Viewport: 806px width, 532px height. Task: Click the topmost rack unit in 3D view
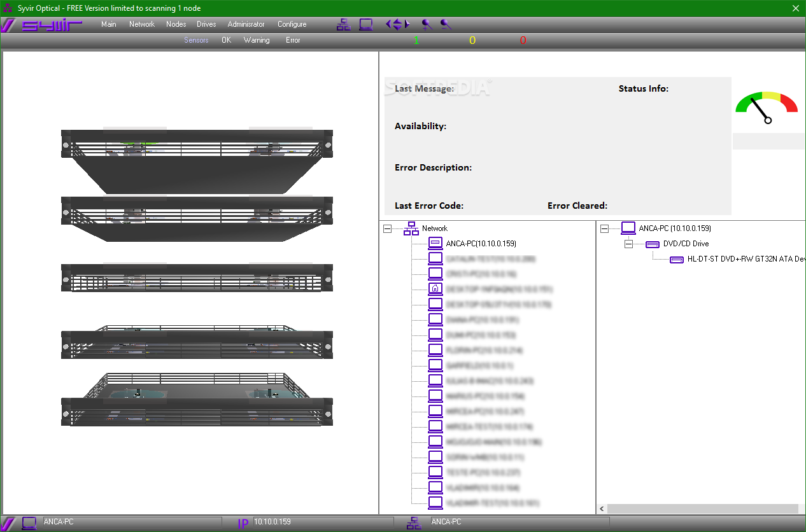[197, 162]
